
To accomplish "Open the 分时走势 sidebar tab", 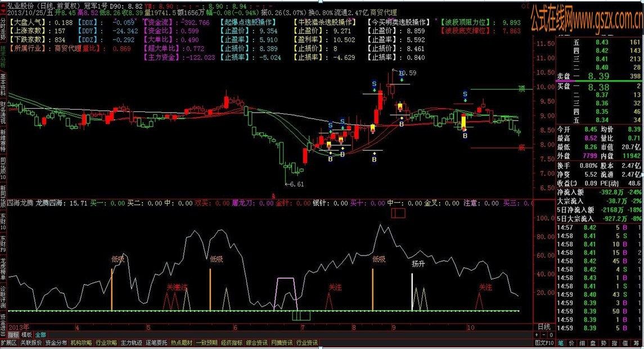I will point(3,28).
